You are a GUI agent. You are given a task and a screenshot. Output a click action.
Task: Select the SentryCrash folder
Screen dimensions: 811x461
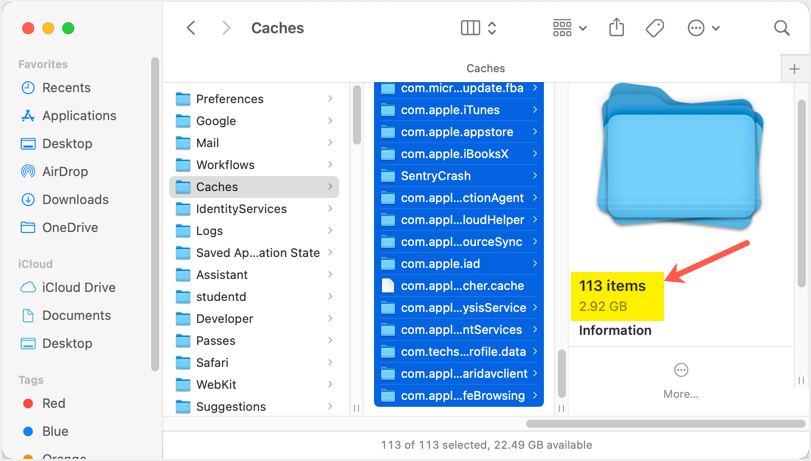click(x=435, y=176)
